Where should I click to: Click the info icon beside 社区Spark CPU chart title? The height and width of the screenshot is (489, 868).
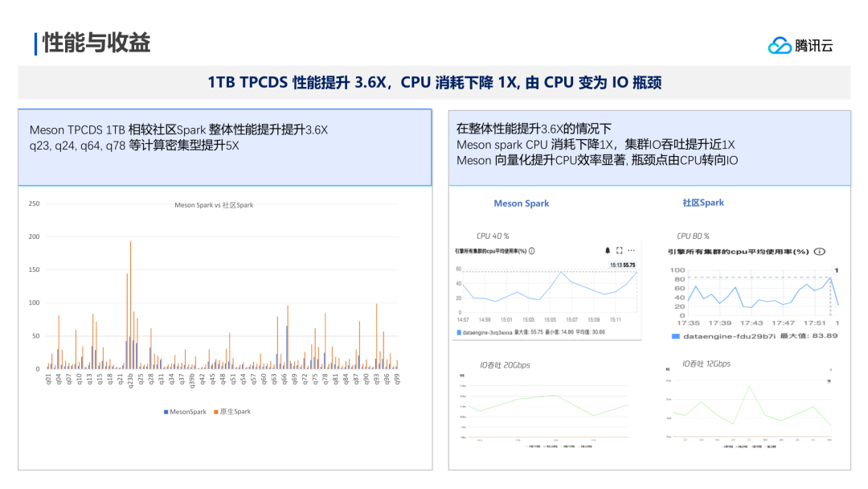(x=820, y=252)
